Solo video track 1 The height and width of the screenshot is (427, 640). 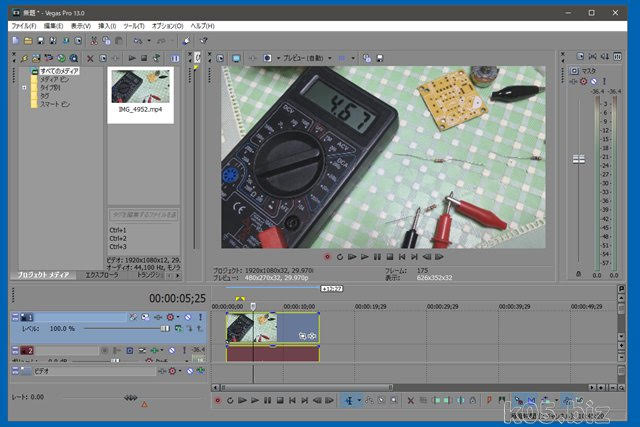(x=200, y=317)
